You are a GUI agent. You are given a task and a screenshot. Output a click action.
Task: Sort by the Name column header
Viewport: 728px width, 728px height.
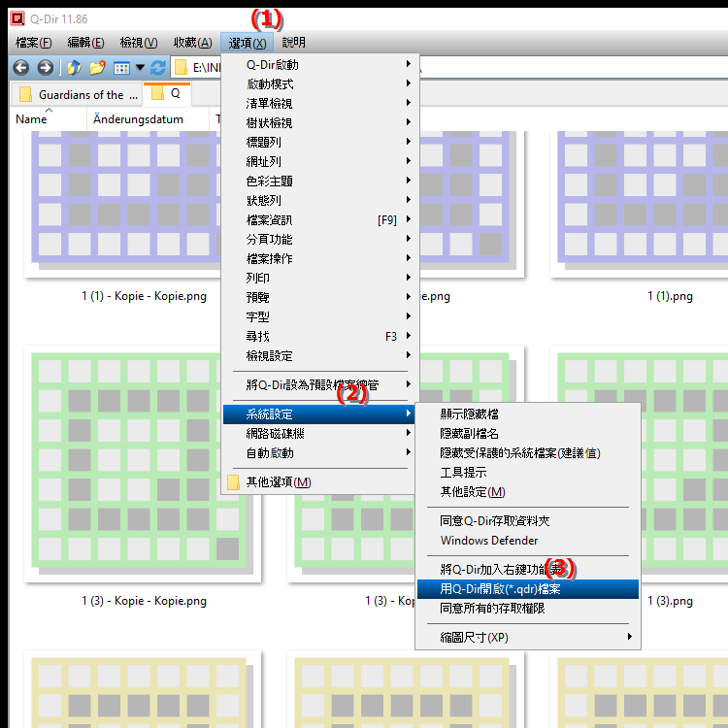pos(48,119)
